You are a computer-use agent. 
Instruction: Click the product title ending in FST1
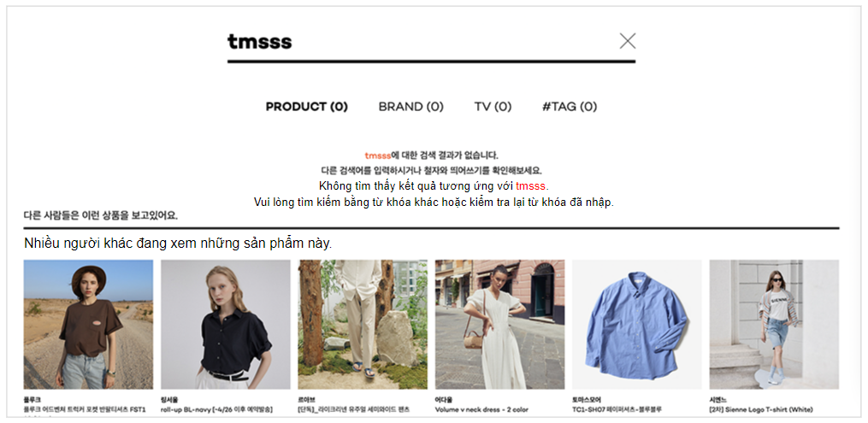pos(85,409)
